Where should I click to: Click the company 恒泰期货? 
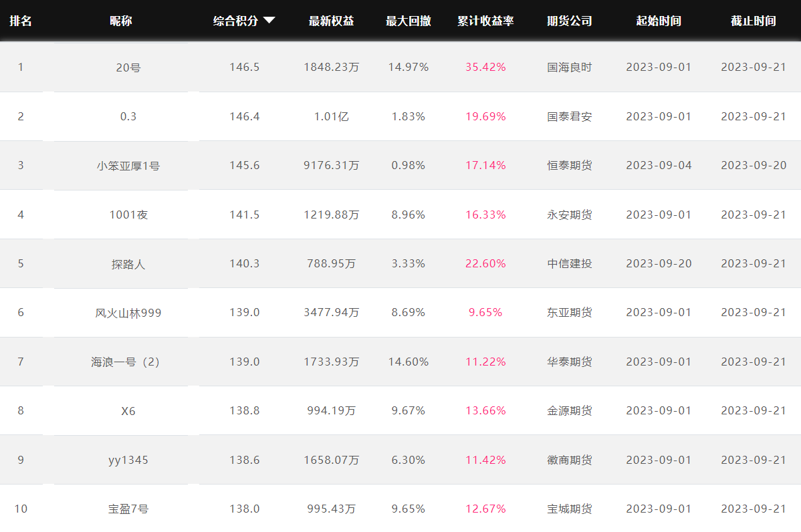(570, 166)
